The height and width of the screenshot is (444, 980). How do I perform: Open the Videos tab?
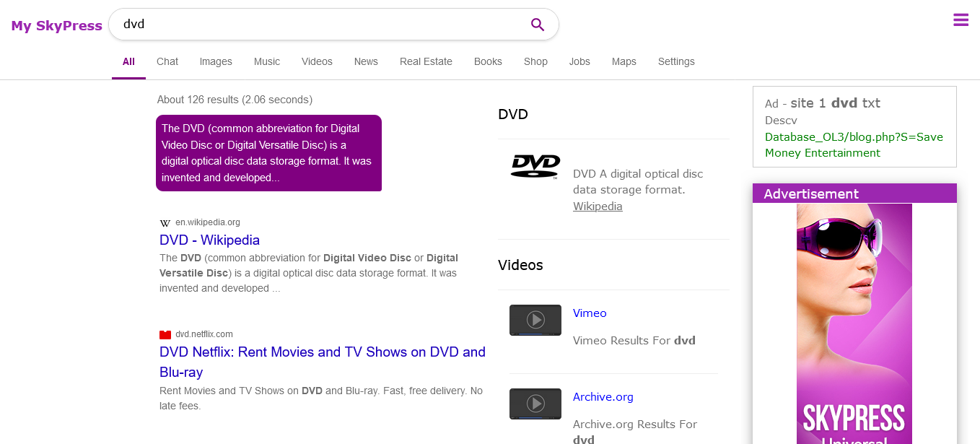[x=317, y=61]
